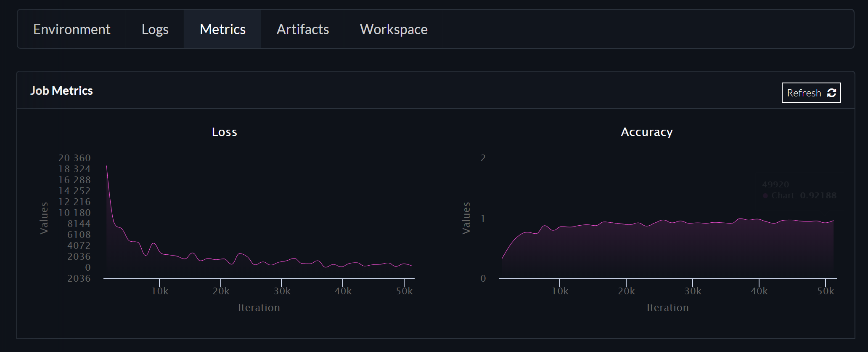Click the initial peak of the Loss curve
This screenshot has height=352, width=868.
point(106,166)
